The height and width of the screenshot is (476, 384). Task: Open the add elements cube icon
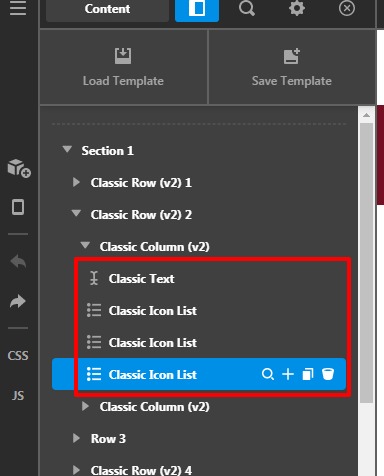[19, 168]
